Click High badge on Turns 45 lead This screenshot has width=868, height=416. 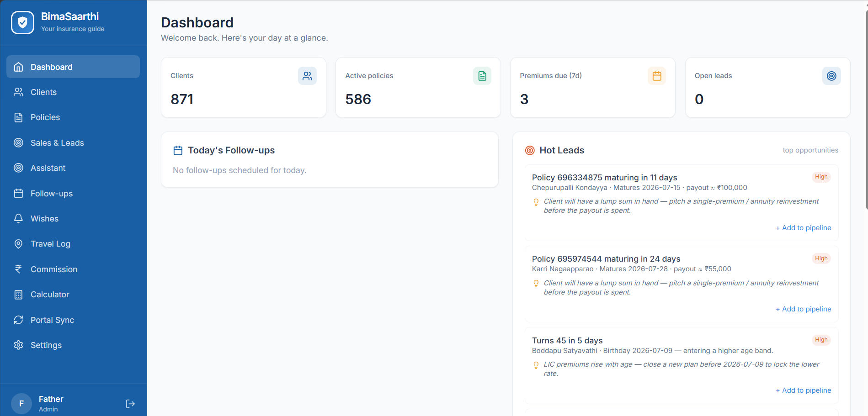[x=821, y=340]
